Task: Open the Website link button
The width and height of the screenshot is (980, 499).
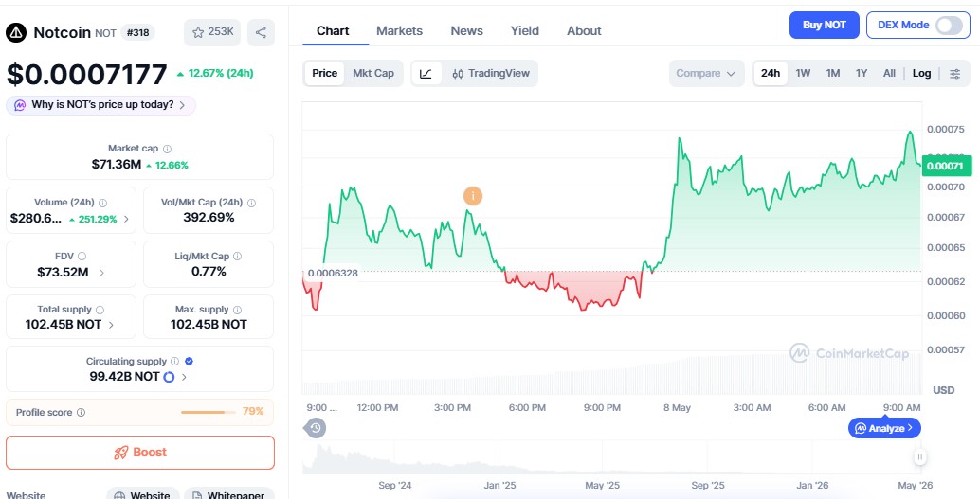Action: pyautogui.click(x=143, y=495)
